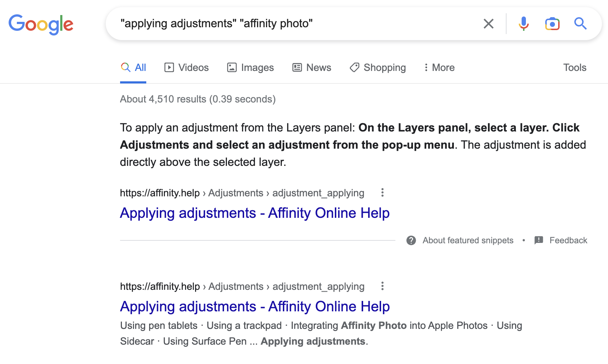608x364 pixels.
Task: Click the Feedback flag icon
Action: (538, 240)
